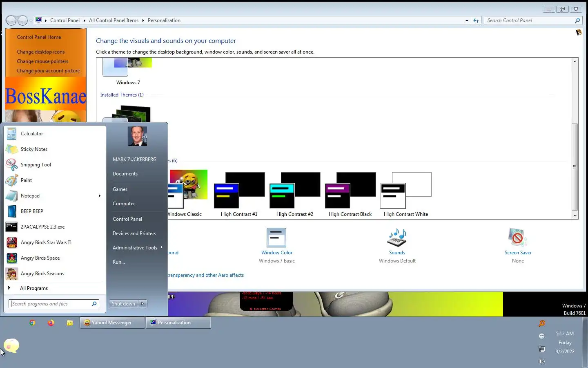Select the Windows 7 theme
Screen dimensions: 588x368
click(128, 72)
